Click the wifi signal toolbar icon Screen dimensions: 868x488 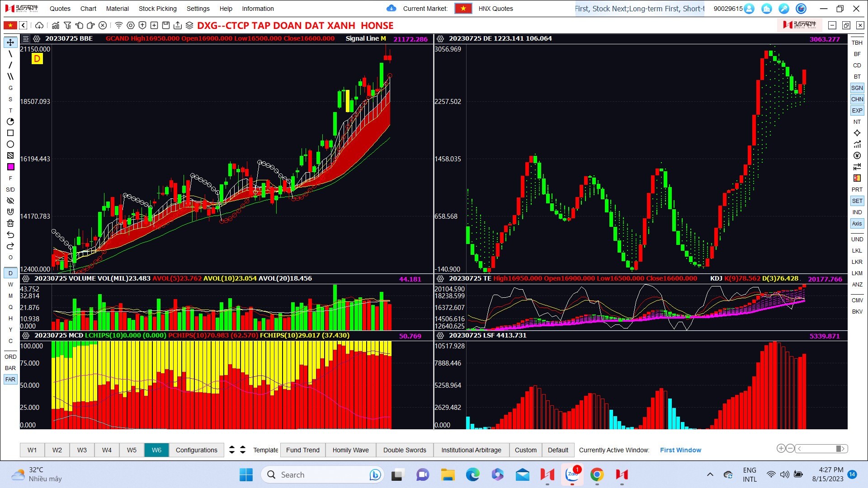pyautogui.click(x=119, y=25)
